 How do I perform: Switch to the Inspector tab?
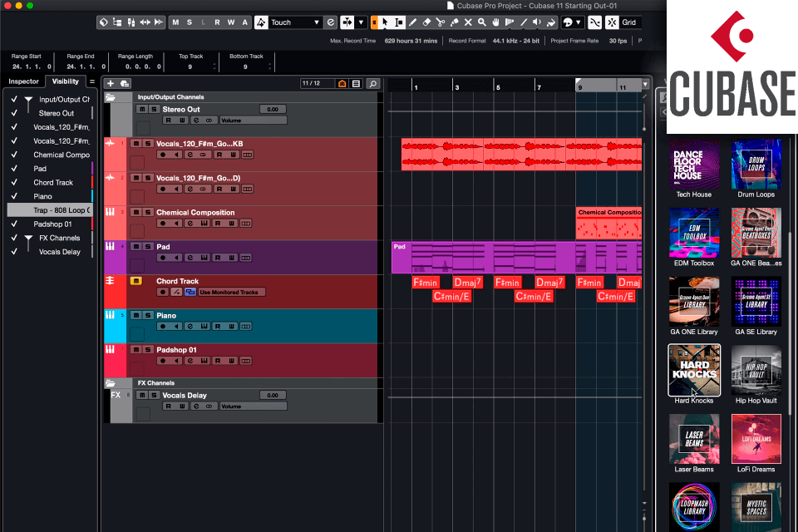click(23, 81)
